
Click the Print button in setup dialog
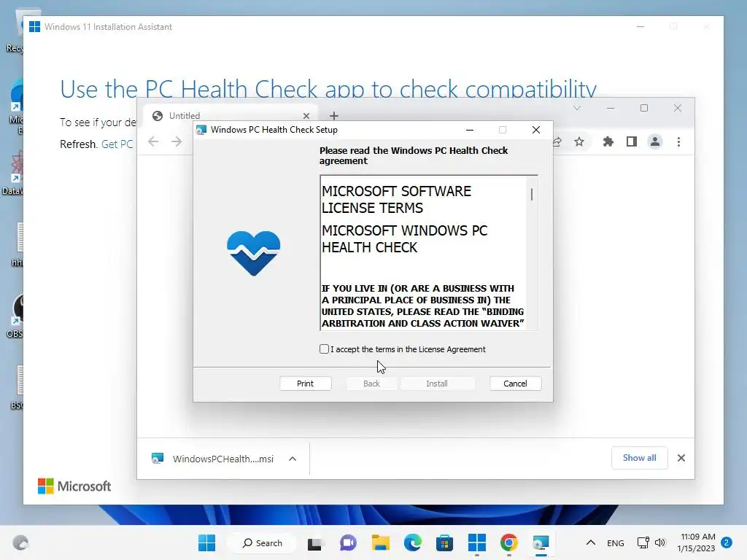pos(306,384)
